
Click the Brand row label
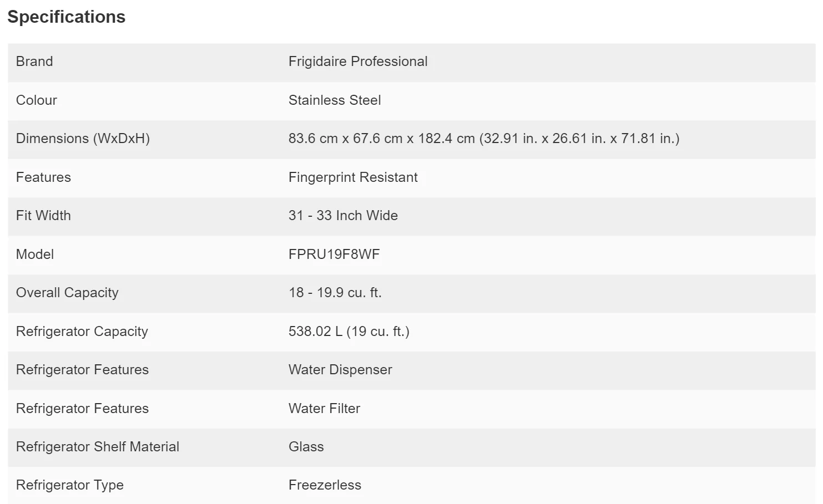point(34,62)
